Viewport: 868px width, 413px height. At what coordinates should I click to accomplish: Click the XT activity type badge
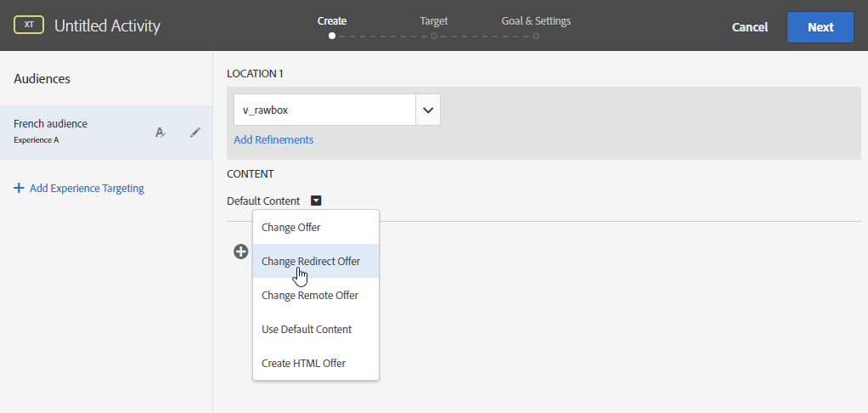(30, 25)
